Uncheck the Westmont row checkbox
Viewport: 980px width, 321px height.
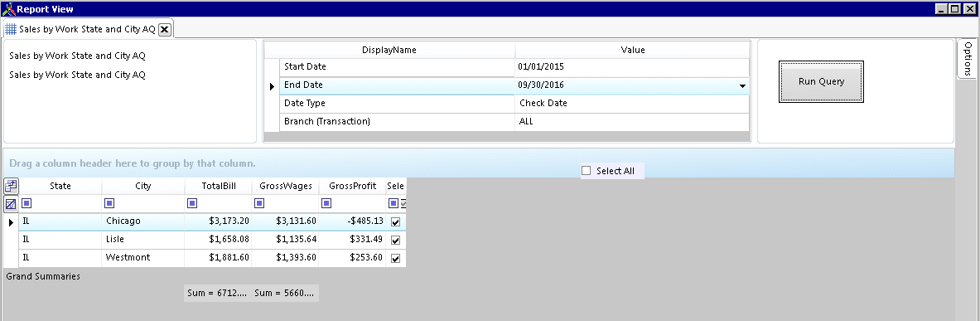click(395, 259)
